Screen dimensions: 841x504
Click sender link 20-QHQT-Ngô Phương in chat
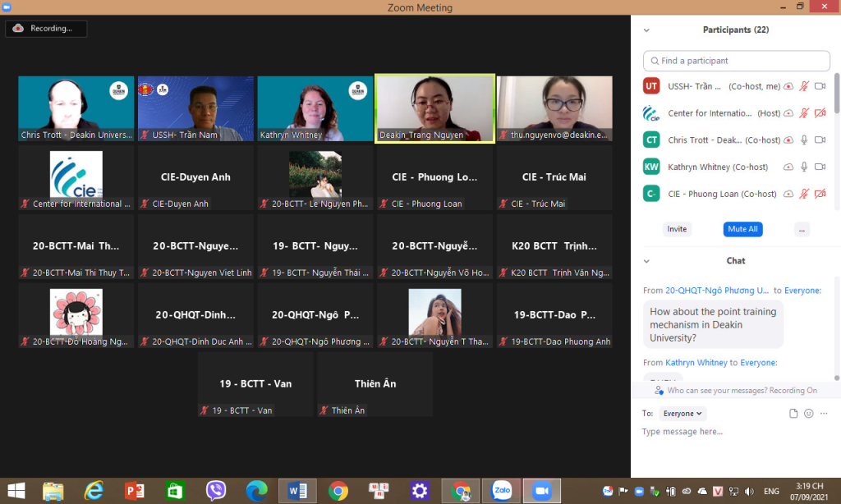(x=717, y=290)
